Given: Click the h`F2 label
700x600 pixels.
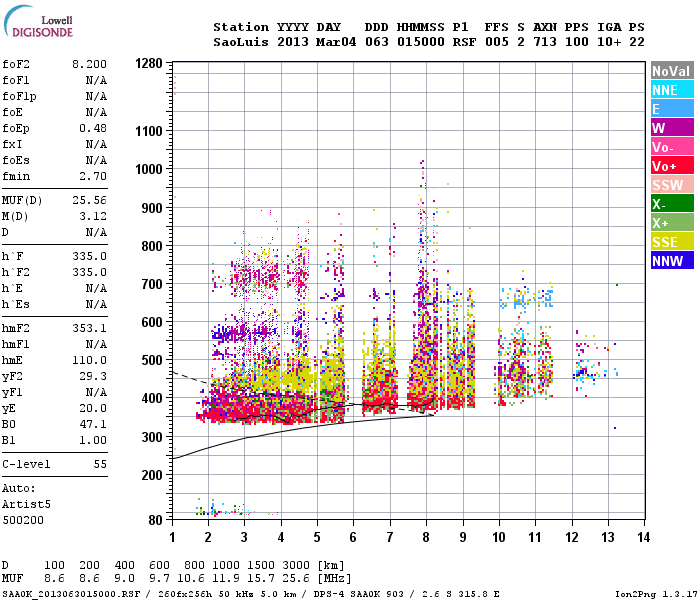Looking at the screenshot, I should click(16, 273).
